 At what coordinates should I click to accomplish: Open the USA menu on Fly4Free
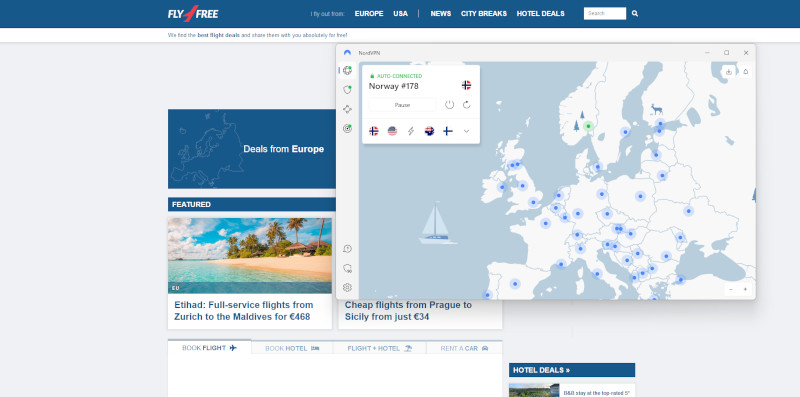[401, 14]
